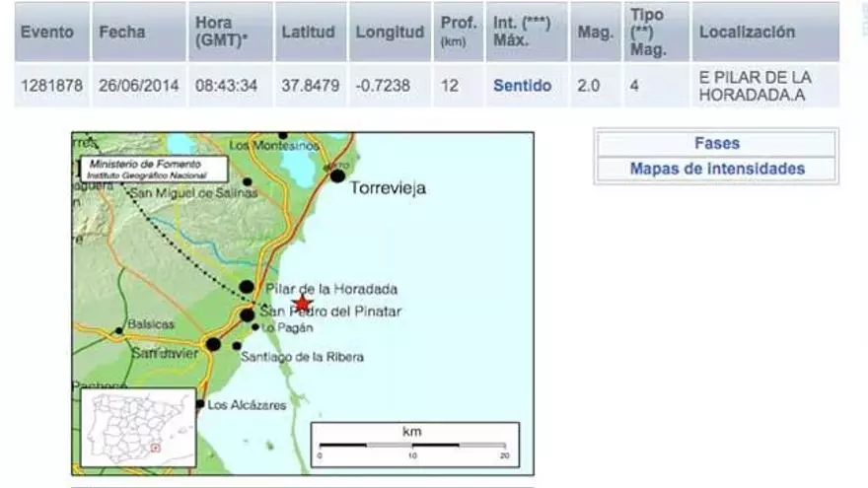Click the red star epicenter marker

(x=303, y=303)
